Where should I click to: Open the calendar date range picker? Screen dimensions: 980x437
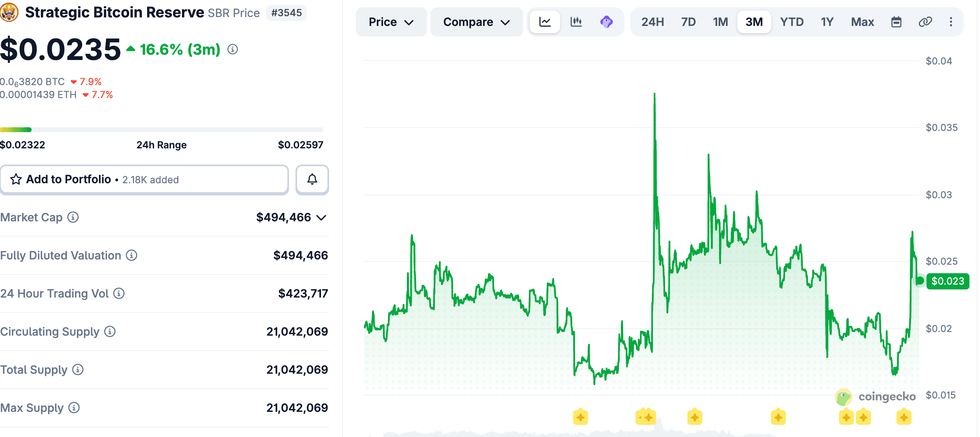click(x=897, y=22)
